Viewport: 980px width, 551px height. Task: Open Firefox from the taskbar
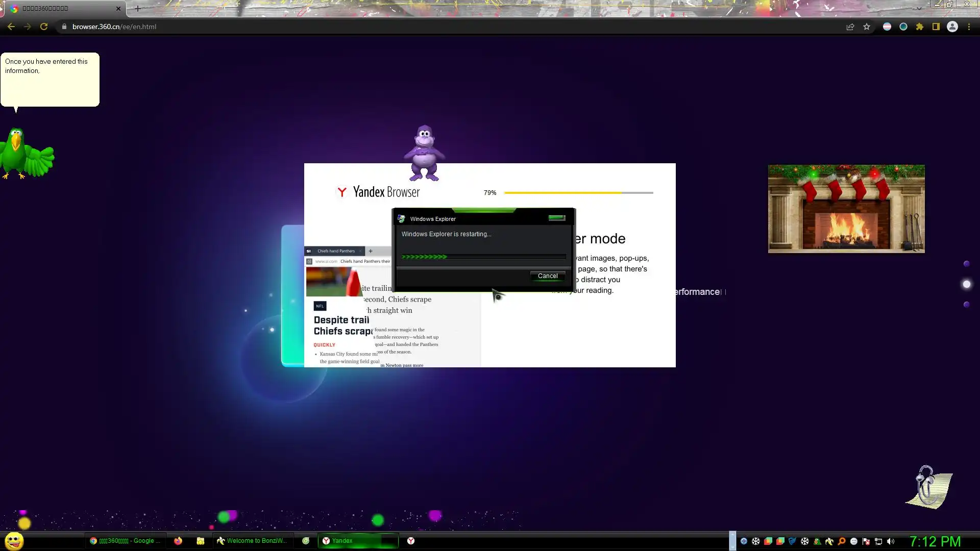178,541
